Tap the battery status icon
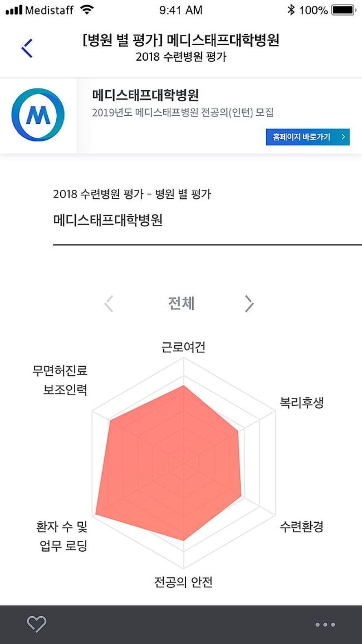 coord(344,10)
